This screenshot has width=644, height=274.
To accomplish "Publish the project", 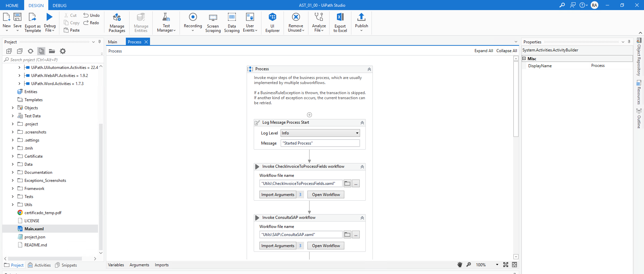I will [x=361, y=23].
